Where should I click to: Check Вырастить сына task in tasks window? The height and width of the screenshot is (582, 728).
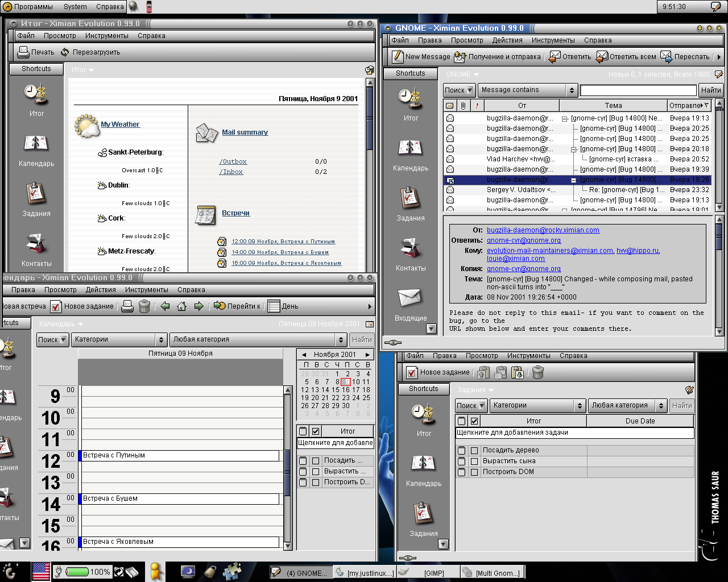pyautogui.click(x=474, y=461)
